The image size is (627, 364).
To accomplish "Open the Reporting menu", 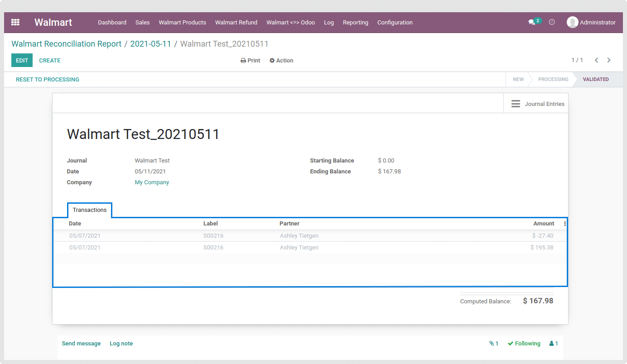I will click(x=356, y=22).
